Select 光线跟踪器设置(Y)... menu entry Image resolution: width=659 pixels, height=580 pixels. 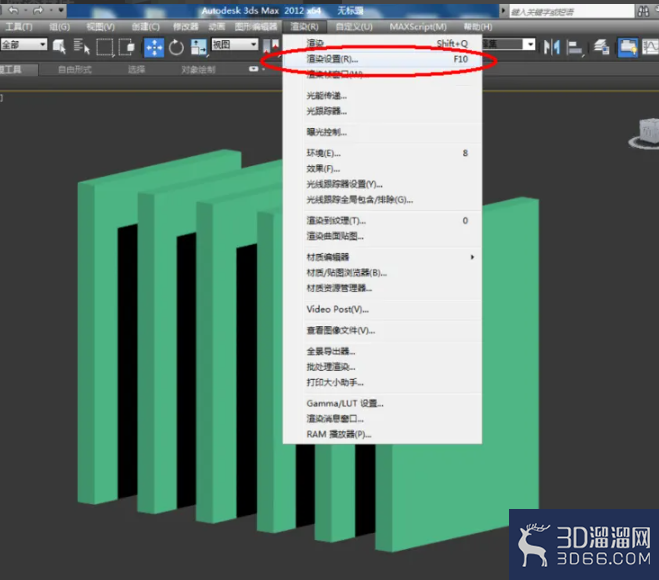382,185
